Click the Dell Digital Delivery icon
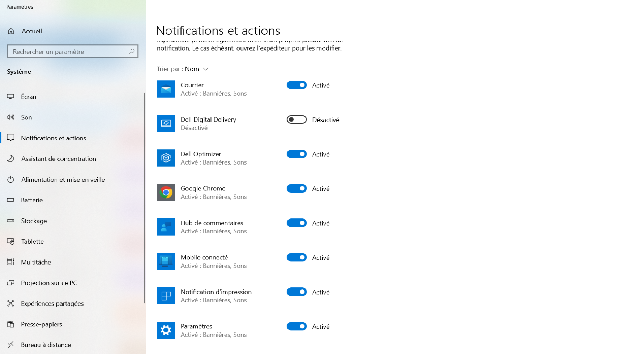The width and height of the screenshot is (644, 354). (x=166, y=123)
